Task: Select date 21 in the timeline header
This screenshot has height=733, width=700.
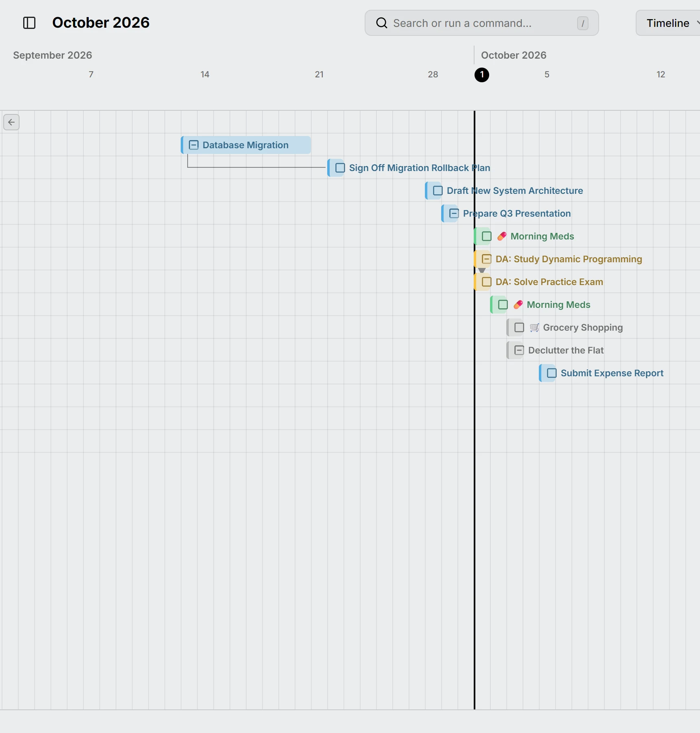Action: (x=319, y=75)
